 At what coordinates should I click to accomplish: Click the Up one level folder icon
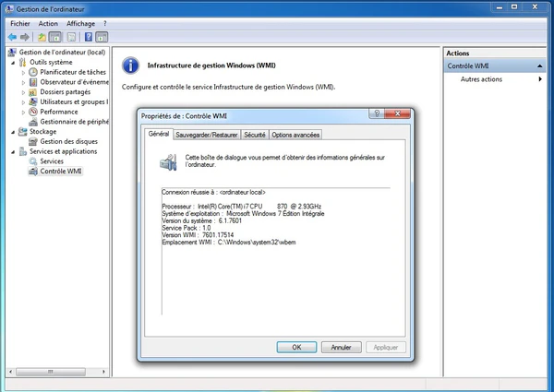tap(42, 37)
